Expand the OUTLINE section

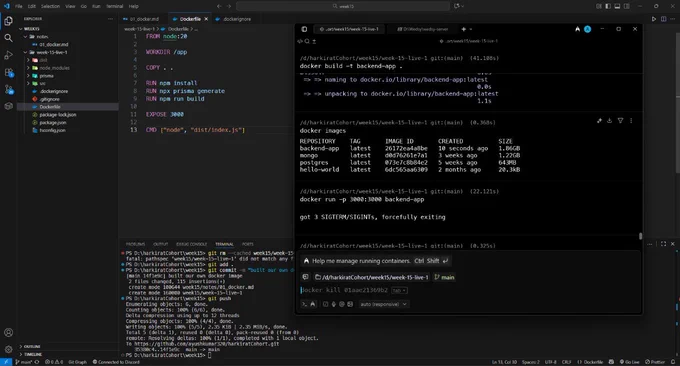click(x=32, y=346)
